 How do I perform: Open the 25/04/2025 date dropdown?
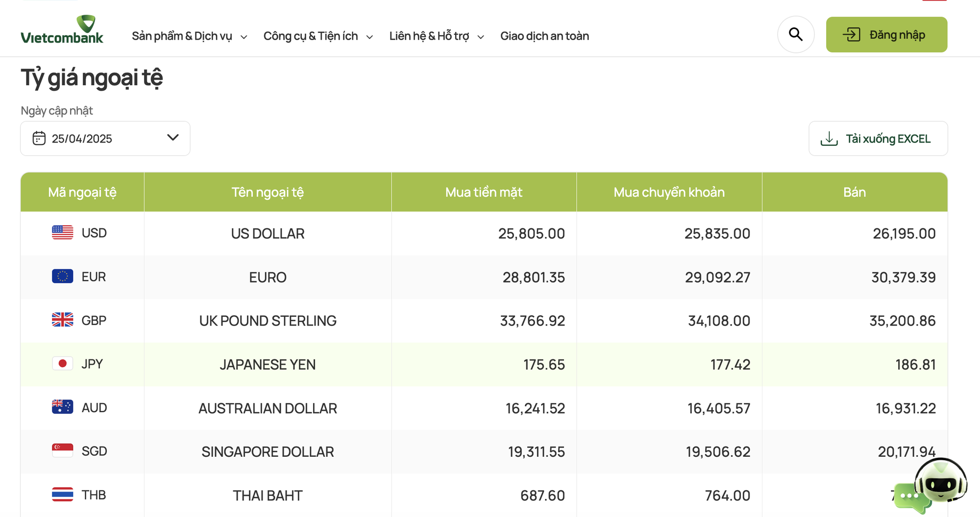pos(105,139)
